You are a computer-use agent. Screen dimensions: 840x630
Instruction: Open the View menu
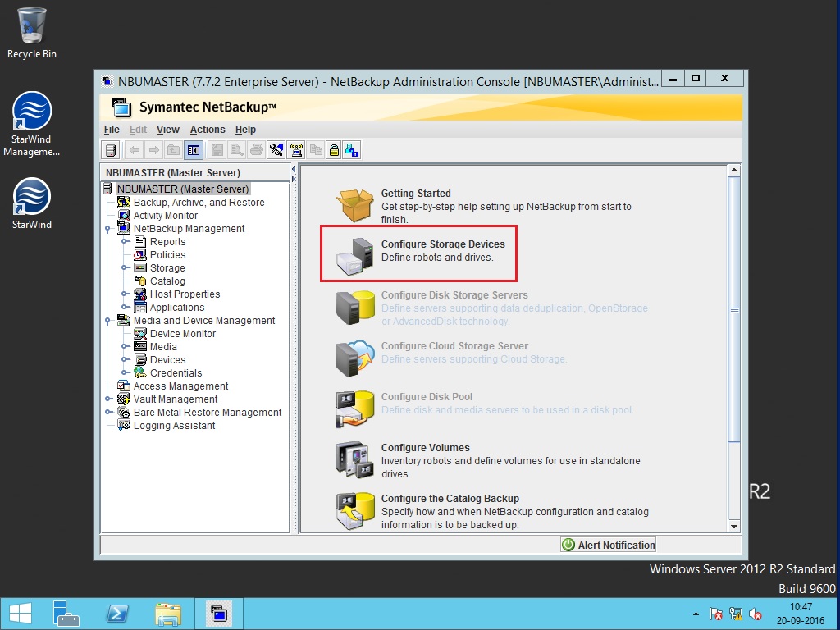(x=167, y=129)
